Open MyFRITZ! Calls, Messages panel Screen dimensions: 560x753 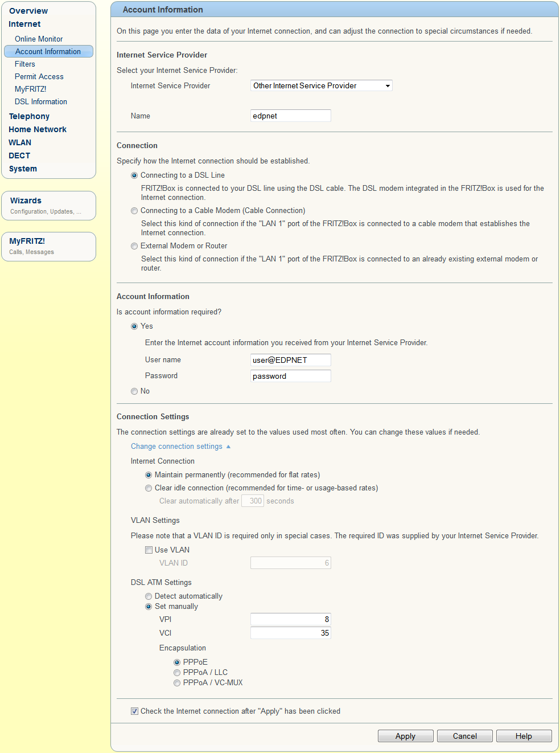point(48,247)
